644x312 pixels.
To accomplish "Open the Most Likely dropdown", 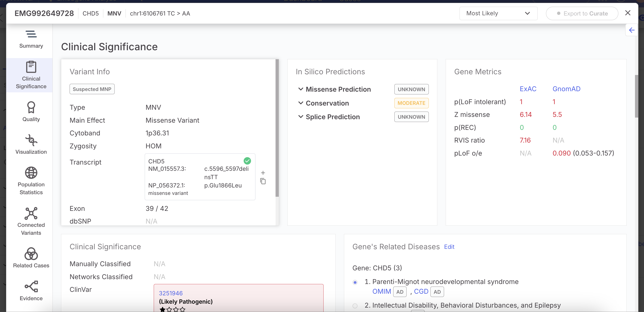I will click(x=498, y=13).
